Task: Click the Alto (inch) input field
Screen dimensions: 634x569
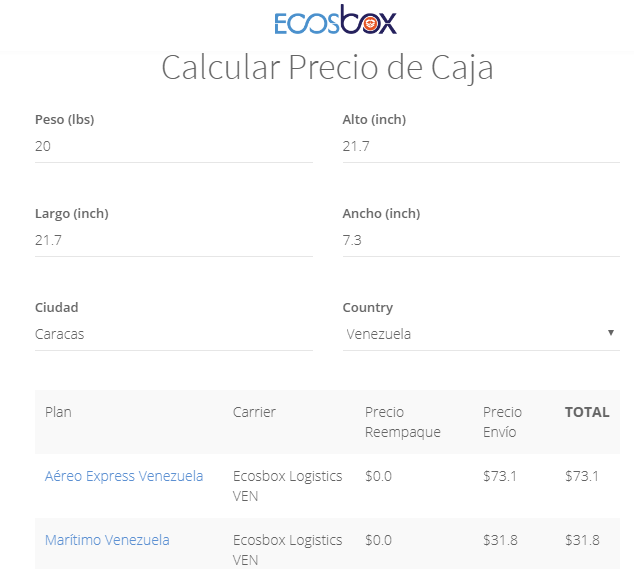Action: click(480, 146)
